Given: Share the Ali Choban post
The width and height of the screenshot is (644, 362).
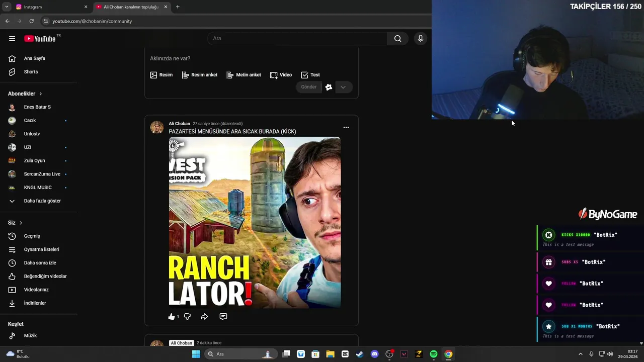Looking at the screenshot, I should click(204, 317).
